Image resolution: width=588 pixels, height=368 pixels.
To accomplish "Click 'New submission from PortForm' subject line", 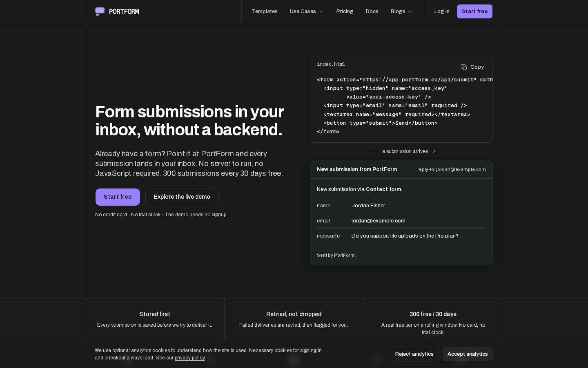I will point(357,169).
